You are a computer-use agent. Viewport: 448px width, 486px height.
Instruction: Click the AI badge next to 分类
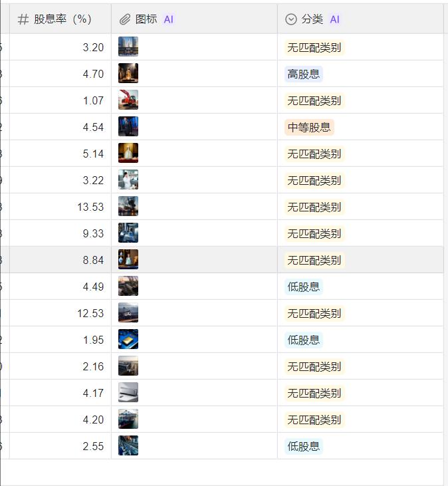click(x=334, y=19)
